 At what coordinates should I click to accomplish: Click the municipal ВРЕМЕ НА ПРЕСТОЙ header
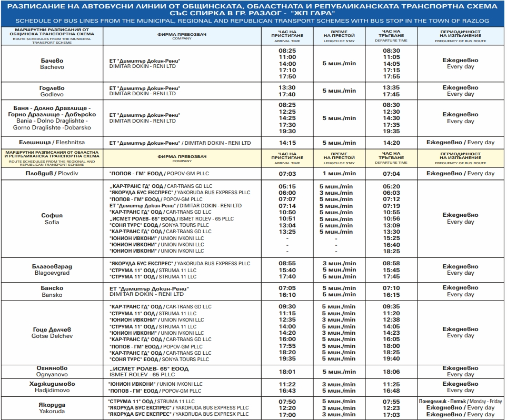pos(339,36)
